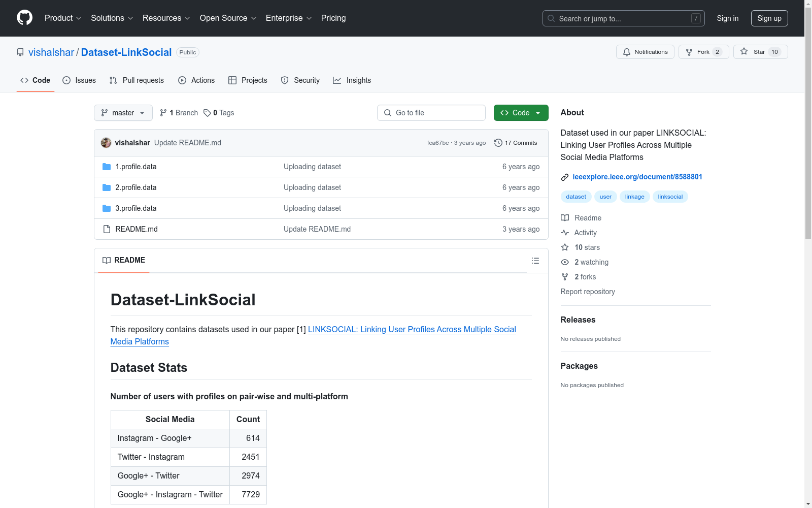Click the dataset topic tag
The height and width of the screenshot is (508, 812).
pyautogui.click(x=576, y=197)
